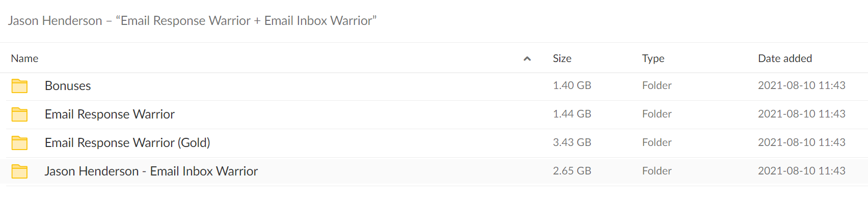This screenshot has height=206, width=868.
Task: Select the Email Response Warrior (Gold) folder icon
Action: coord(19,143)
